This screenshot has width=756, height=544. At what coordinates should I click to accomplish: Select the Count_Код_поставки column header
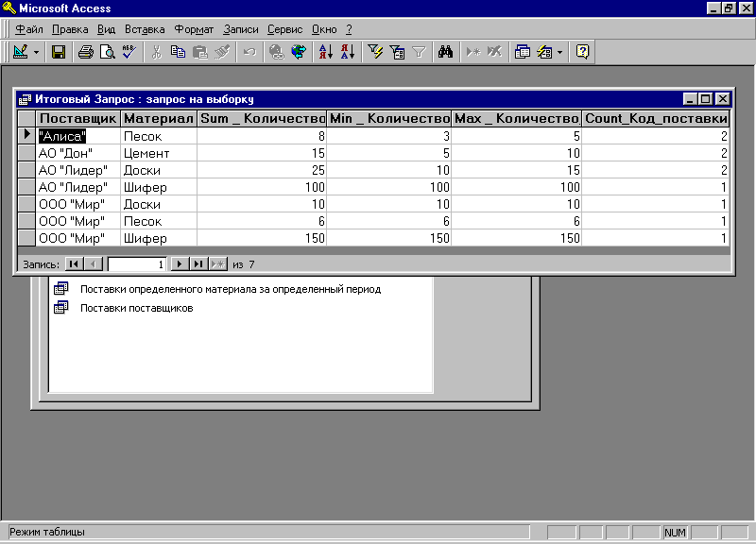click(656, 119)
